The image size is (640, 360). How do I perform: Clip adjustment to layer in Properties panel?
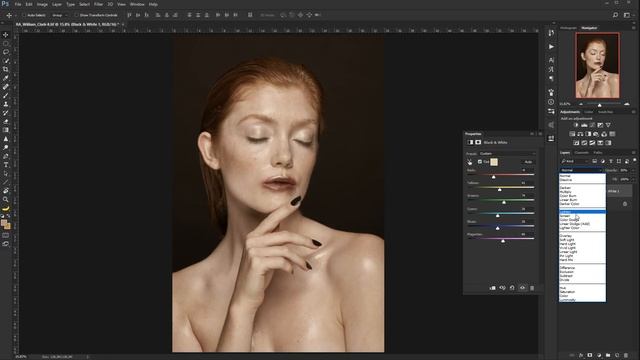click(x=493, y=288)
